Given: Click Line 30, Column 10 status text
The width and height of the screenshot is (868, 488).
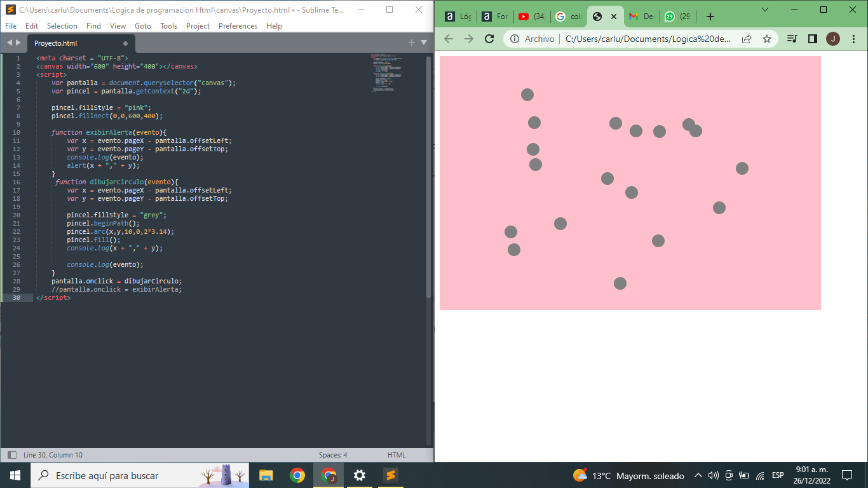Looking at the screenshot, I should [x=53, y=455].
